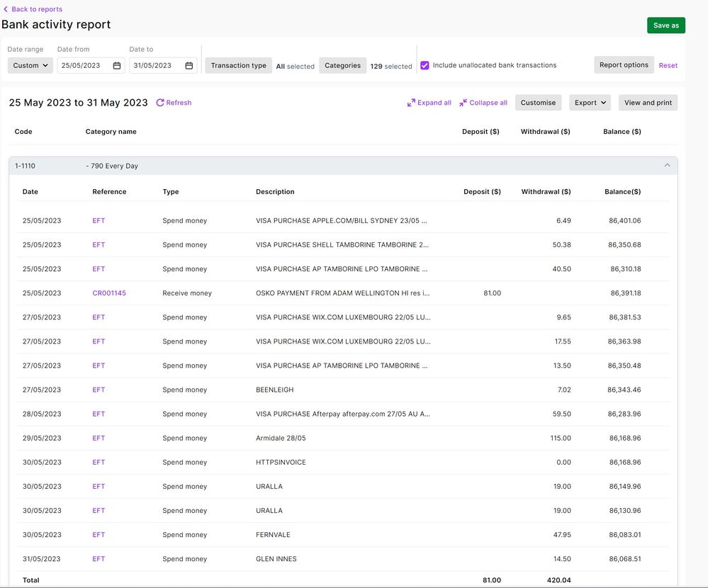Click the Date from input field
This screenshot has height=588, width=708.
tap(84, 66)
